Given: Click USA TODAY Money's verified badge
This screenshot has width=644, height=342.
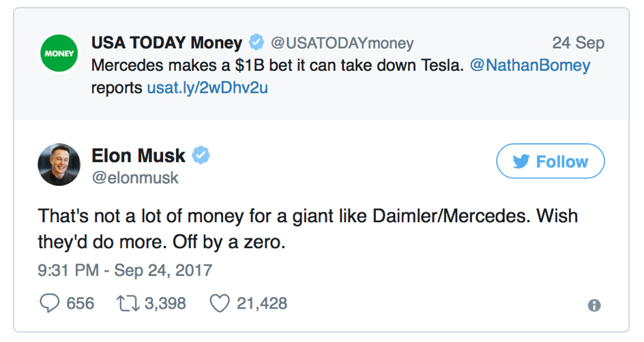Looking at the screenshot, I should coord(257,42).
